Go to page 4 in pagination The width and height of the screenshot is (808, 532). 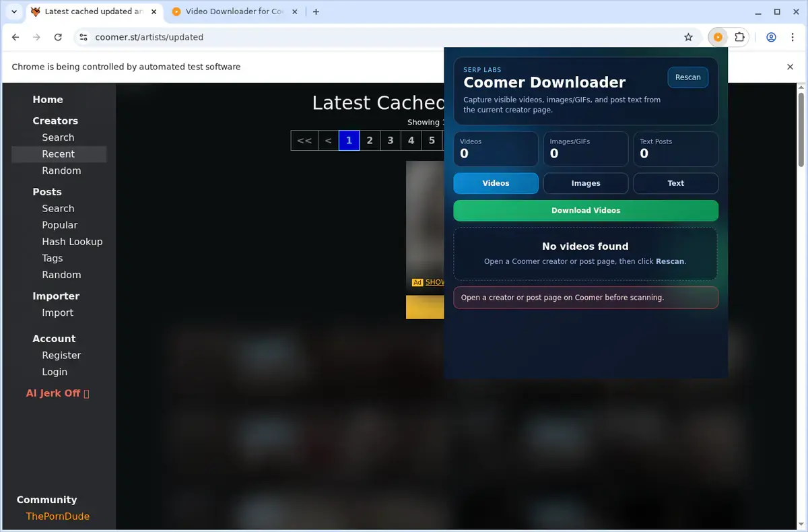tap(411, 141)
